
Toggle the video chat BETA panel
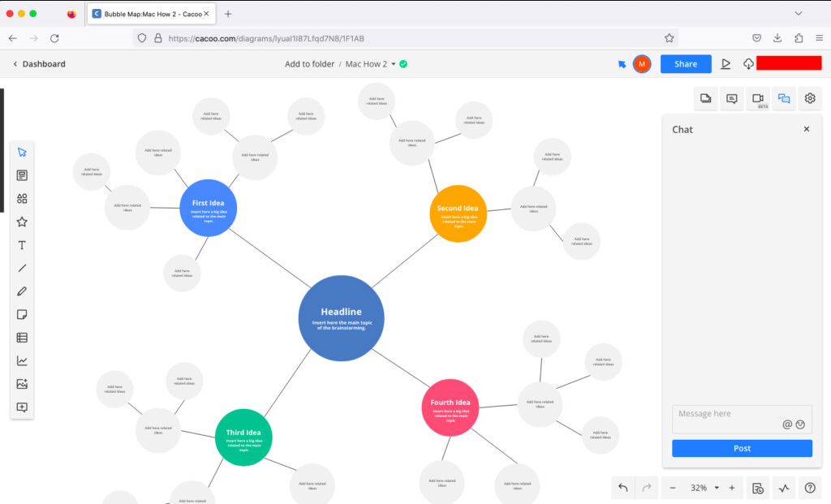pyautogui.click(x=758, y=98)
